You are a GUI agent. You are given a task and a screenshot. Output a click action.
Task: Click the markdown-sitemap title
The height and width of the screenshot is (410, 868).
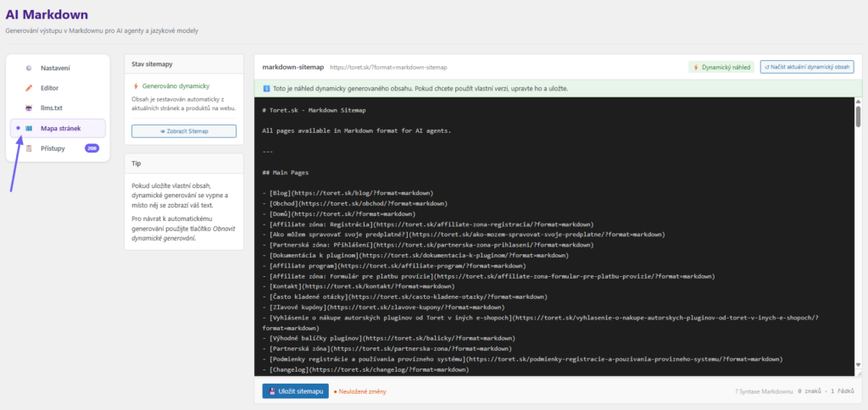292,67
